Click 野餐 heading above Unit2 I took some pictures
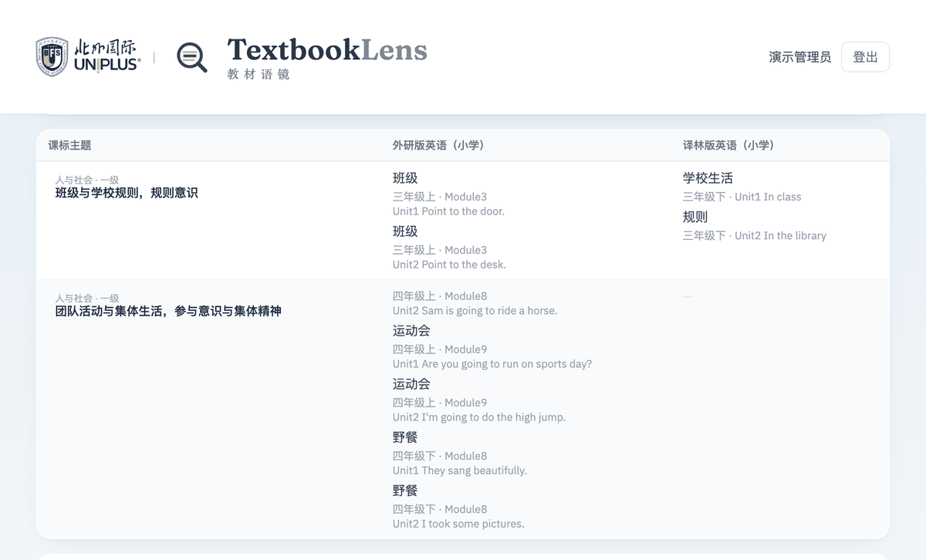The image size is (926, 560). click(x=405, y=491)
